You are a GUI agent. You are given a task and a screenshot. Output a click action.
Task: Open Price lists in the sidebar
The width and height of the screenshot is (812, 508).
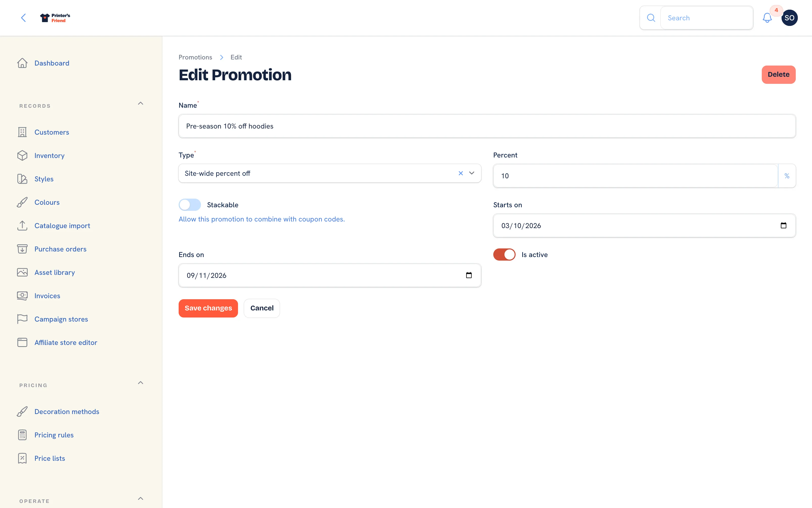tap(50, 458)
